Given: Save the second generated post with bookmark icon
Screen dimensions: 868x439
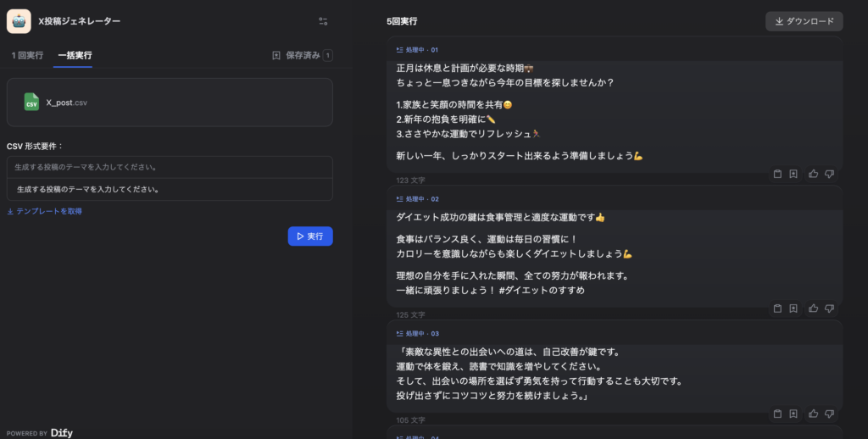Looking at the screenshot, I should [x=793, y=308].
